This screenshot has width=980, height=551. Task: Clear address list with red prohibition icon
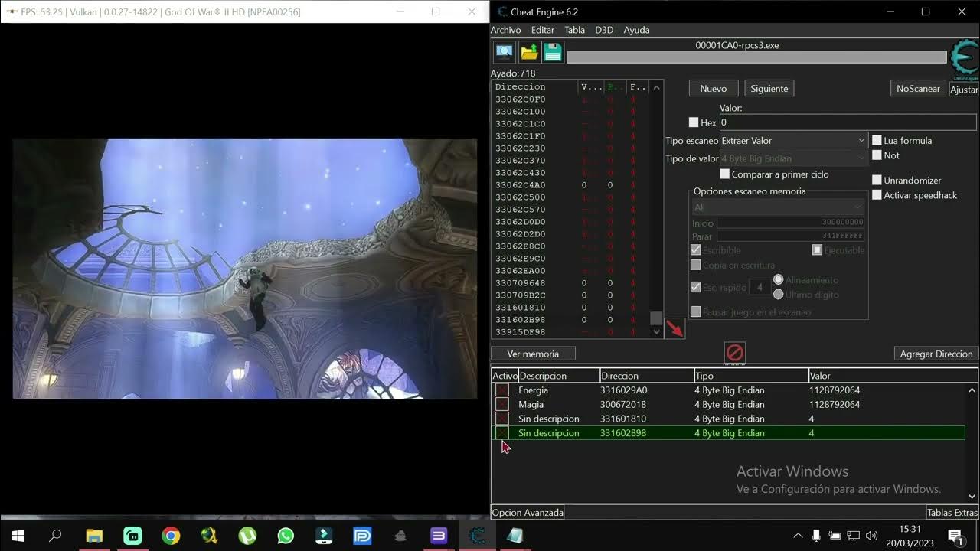click(x=734, y=353)
